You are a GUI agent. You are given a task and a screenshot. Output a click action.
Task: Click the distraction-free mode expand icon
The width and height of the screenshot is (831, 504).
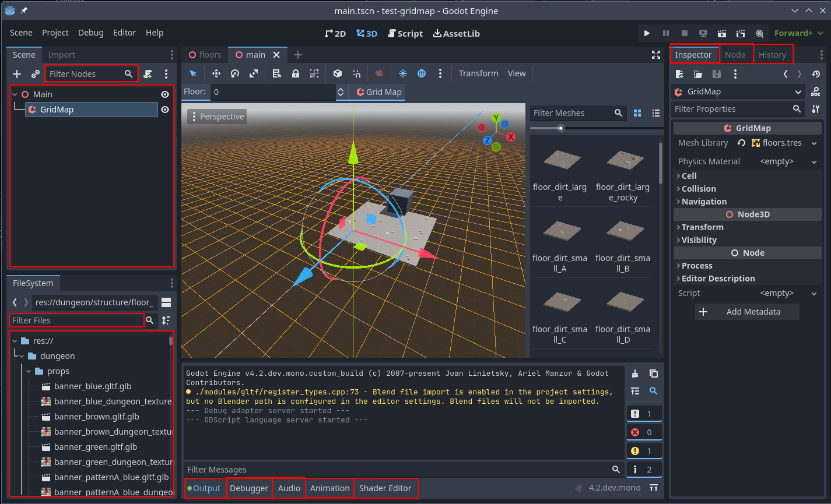click(x=655, y=55)
